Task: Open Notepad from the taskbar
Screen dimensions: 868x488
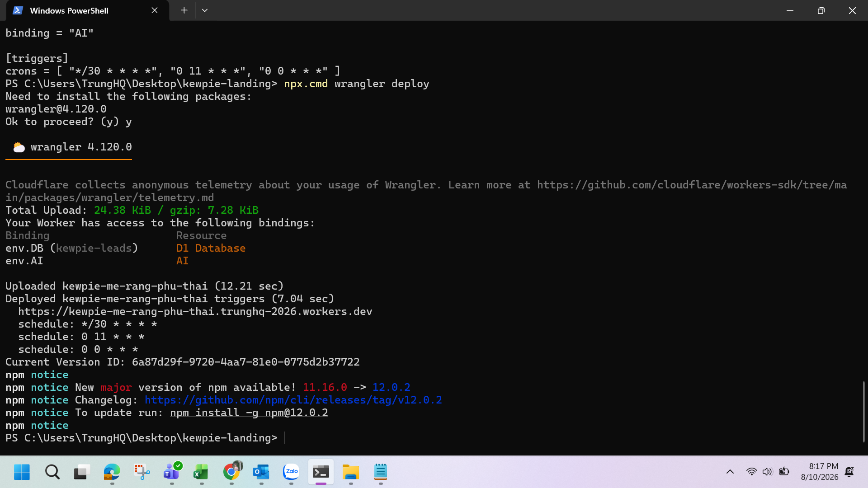Action: coord(381,472)
